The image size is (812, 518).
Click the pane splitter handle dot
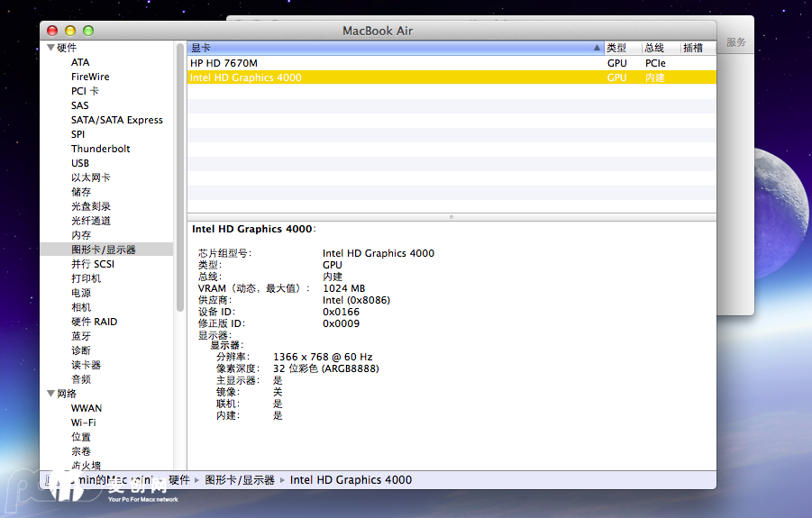[452, 217]
